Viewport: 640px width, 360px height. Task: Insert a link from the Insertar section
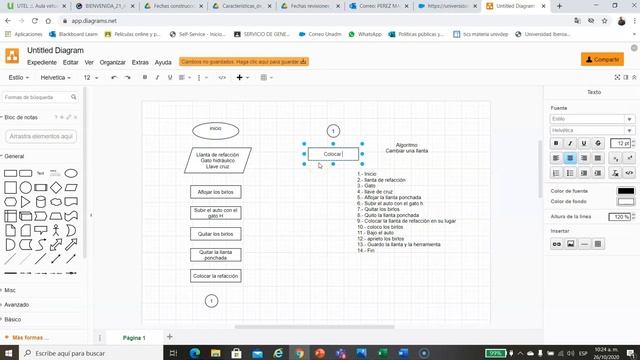[x=557, y=244]
